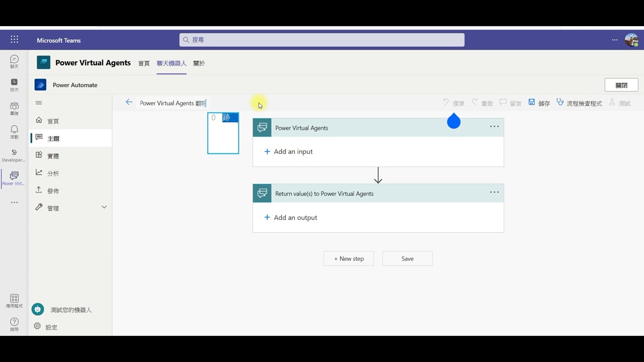Screen dimensions: 644x362
Task: Collapse the sidebar with the hamburger icon
Action: click(x=39, y=103)
